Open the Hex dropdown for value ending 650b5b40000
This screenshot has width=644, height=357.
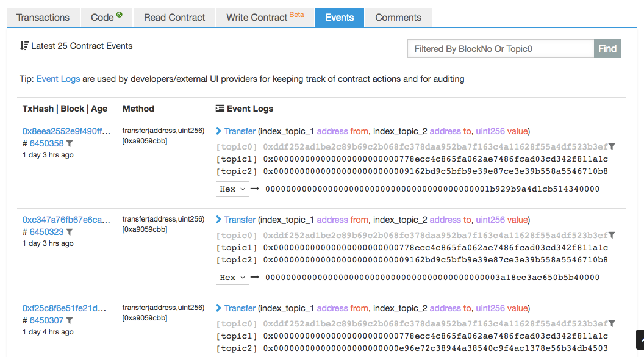pyautogui.click(x=232, y=277)
